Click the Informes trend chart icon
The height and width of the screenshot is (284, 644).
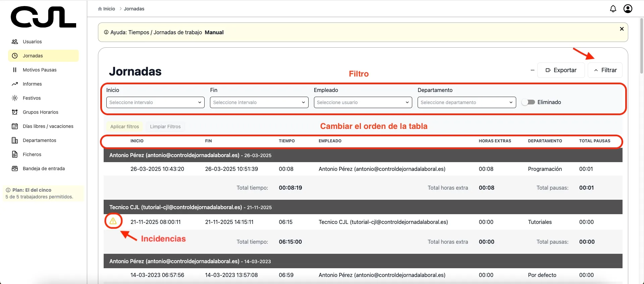15,84
